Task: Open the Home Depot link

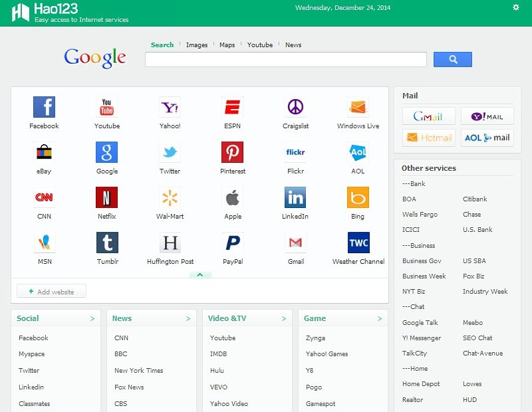Action: point(421,384)
